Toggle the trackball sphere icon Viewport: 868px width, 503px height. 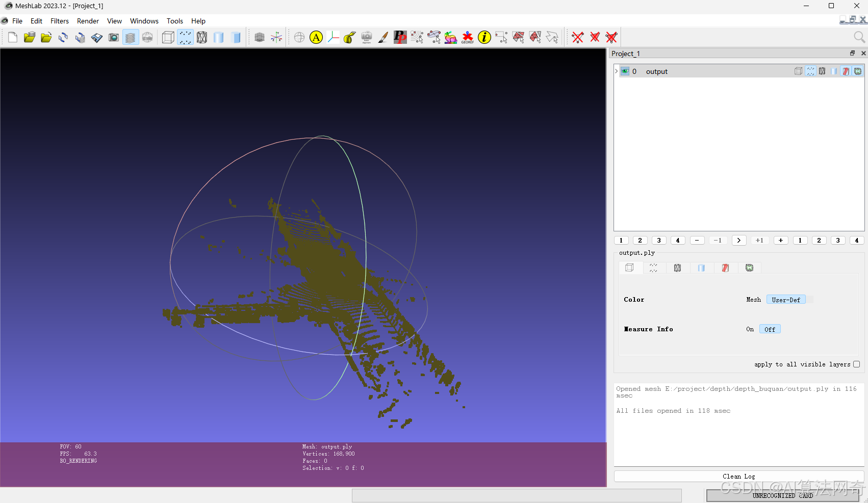(299, 37)
